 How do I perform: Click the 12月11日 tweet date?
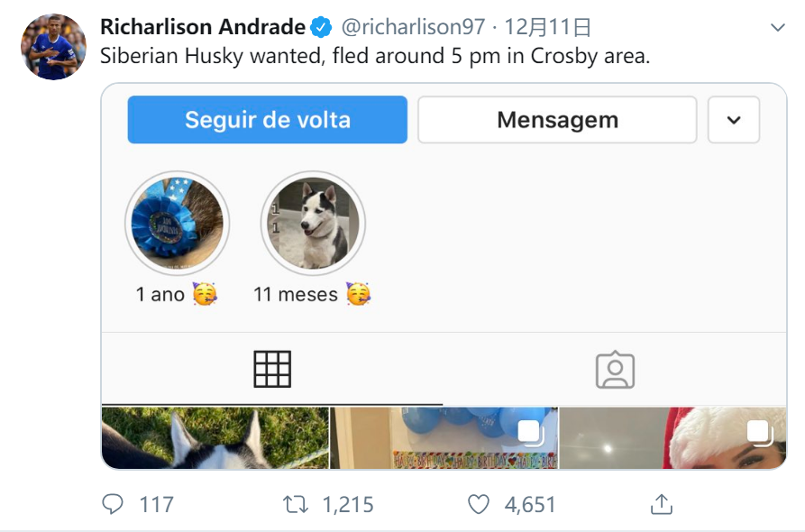[x=547, y=27]
